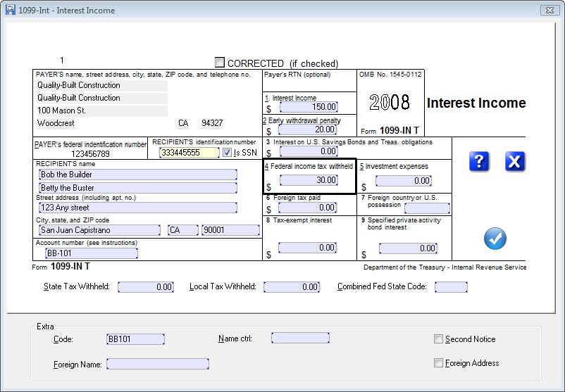Click the Local Tax Withheld field
The width and height of the screenshot is (565, 392).
click(x=292, y=287)
